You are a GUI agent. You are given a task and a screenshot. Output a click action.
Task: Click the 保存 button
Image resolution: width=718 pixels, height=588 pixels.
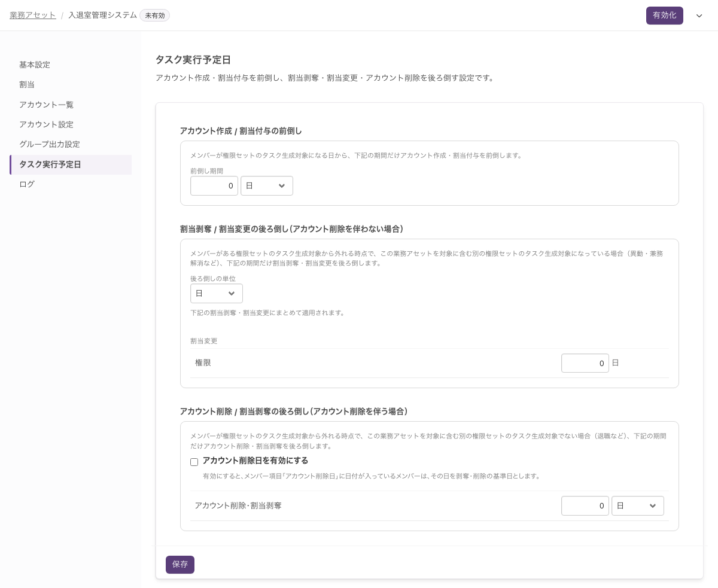tap(180, 565)
